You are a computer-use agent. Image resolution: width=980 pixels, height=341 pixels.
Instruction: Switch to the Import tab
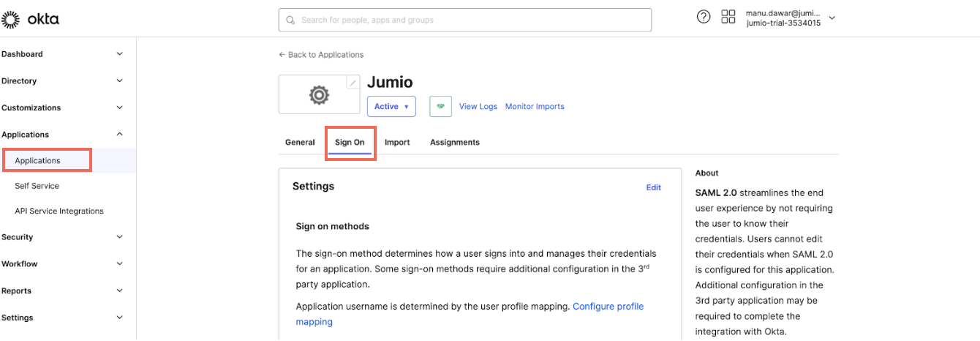click(x=397, y=142)
